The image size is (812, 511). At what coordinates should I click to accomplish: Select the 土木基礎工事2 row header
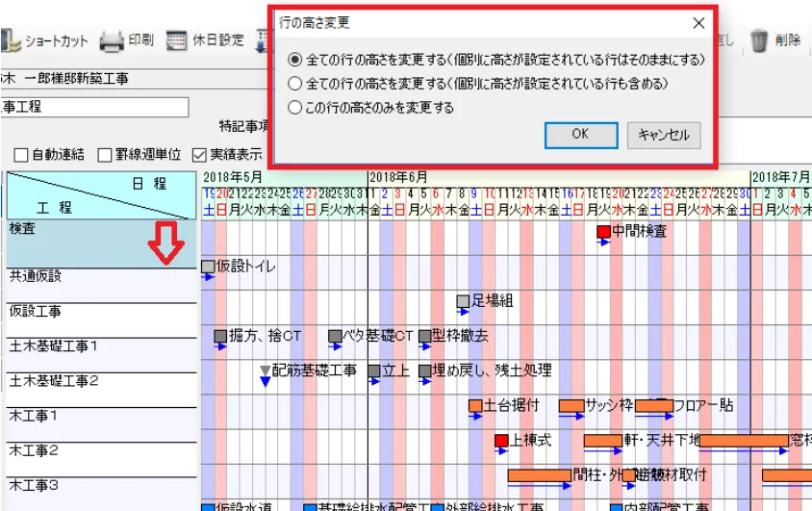point(102,390)
